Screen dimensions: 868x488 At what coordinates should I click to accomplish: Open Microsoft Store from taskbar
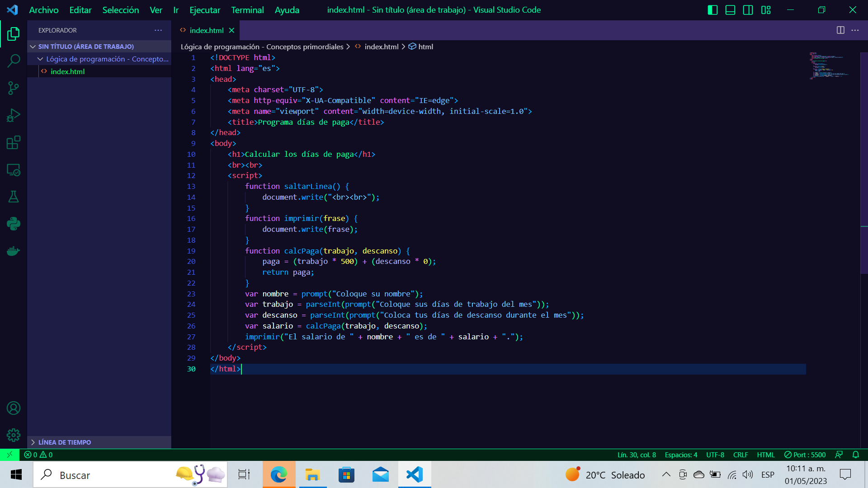coord(346,474)
